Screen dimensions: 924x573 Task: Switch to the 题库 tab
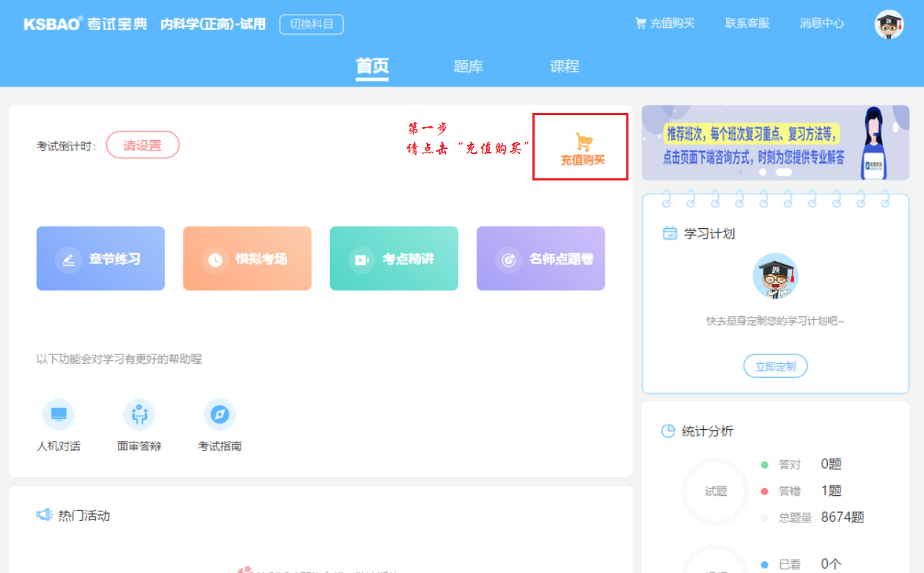click(468, 66)
